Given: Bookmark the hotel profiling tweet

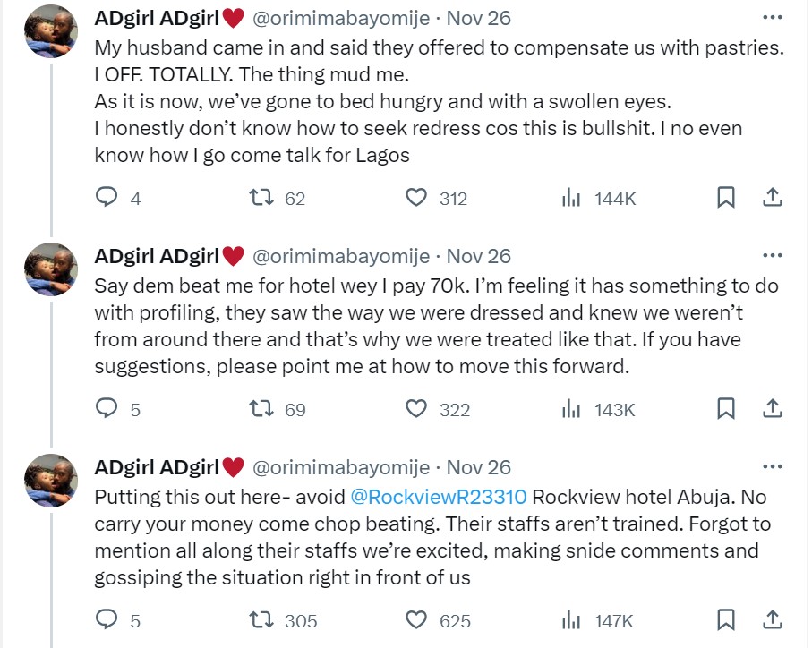Looking at the screenshot, I should [x=726, y=409].
